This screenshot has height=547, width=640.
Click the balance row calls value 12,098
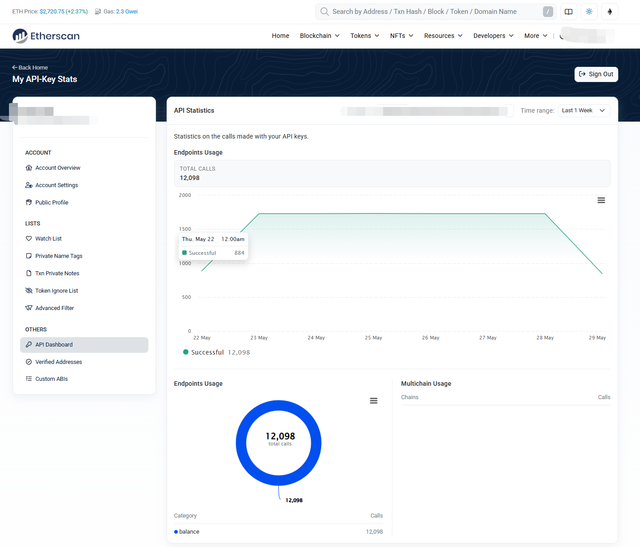click(x=374, y=531)
